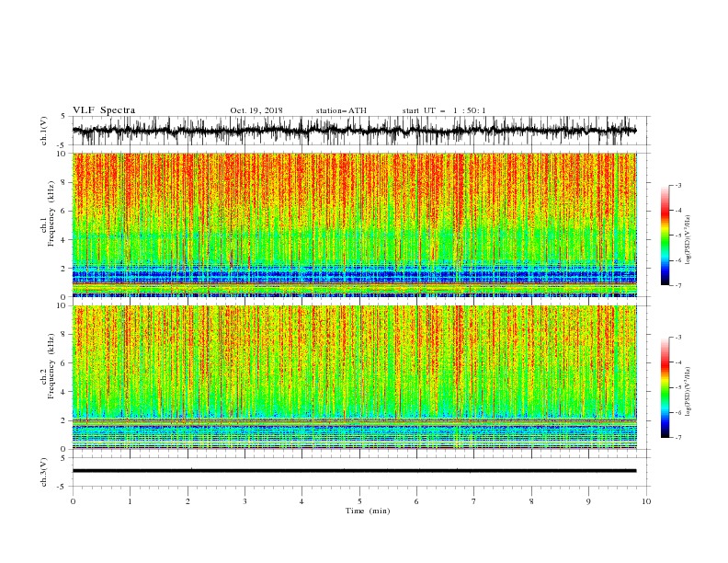The width and height of the screenshot is (728, 563).
Task: Click time axis tick label "10" at bottom right
Action: (x=646, y=501)
